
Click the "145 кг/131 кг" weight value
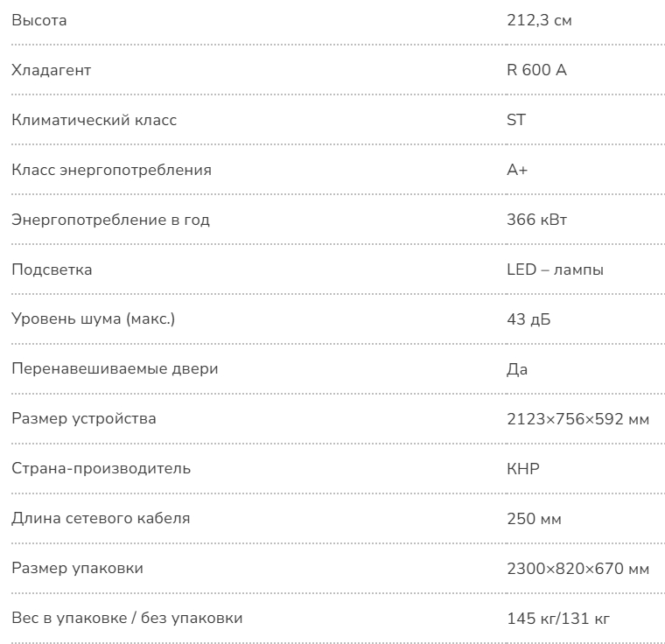click(558, 619)
